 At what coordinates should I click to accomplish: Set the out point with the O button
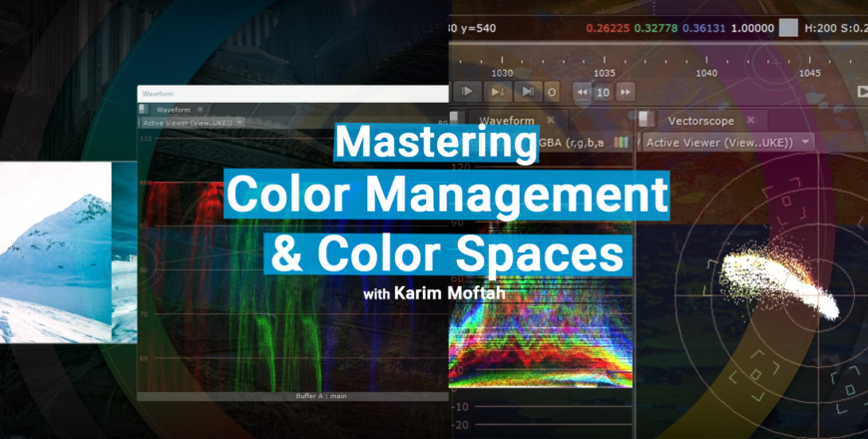pos(552,92)
